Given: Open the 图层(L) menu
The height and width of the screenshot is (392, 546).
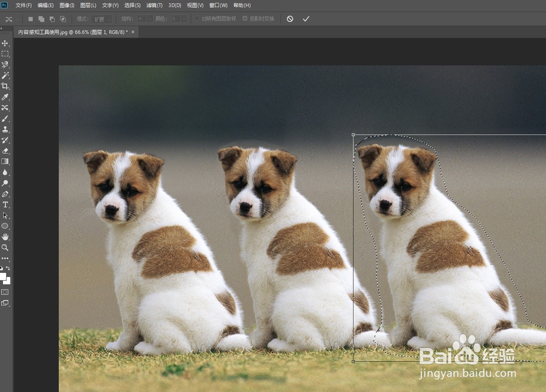Looking at the screenshot, I should pos(88,5).
